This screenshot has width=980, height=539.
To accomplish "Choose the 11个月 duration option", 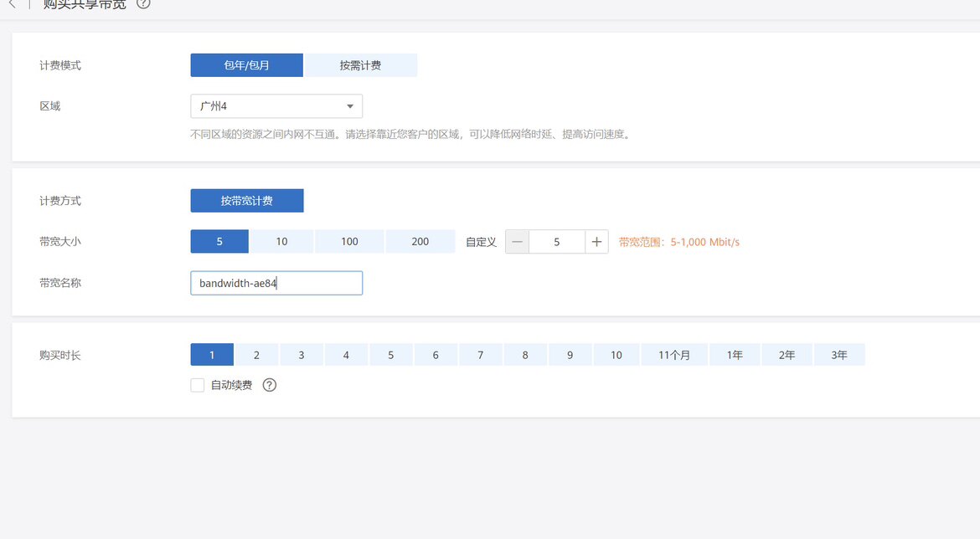I will click(x=674, y=355).
